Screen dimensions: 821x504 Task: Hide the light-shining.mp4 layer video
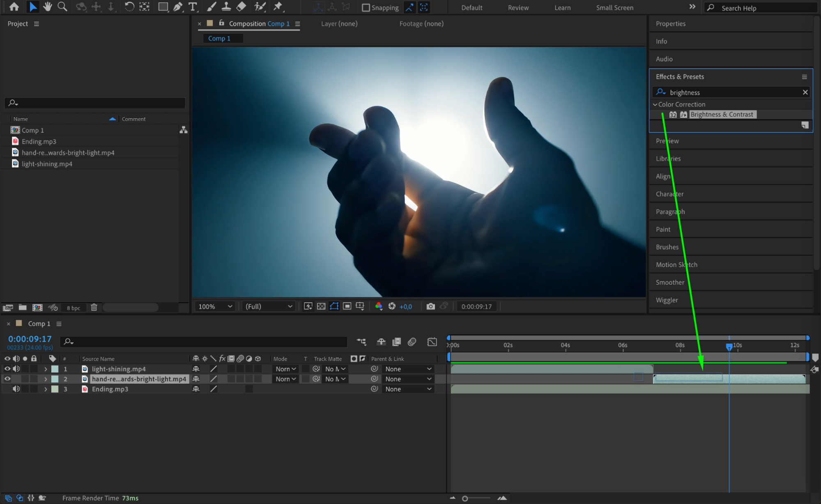(7, 369)
